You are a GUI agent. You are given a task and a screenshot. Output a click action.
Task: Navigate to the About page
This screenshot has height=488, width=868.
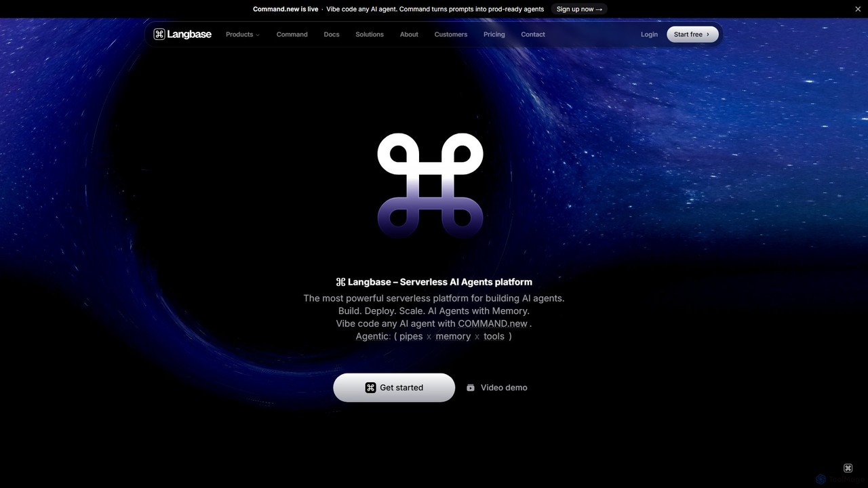tap(409, 35)
